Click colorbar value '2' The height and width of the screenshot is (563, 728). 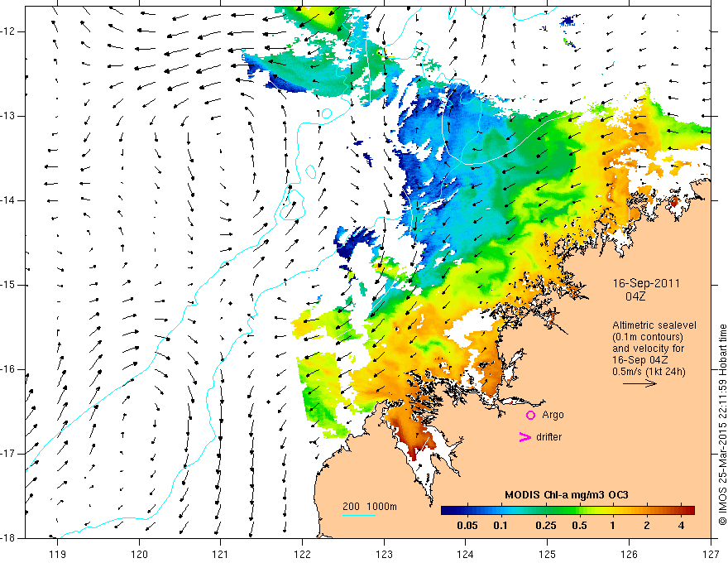point(647,526)
